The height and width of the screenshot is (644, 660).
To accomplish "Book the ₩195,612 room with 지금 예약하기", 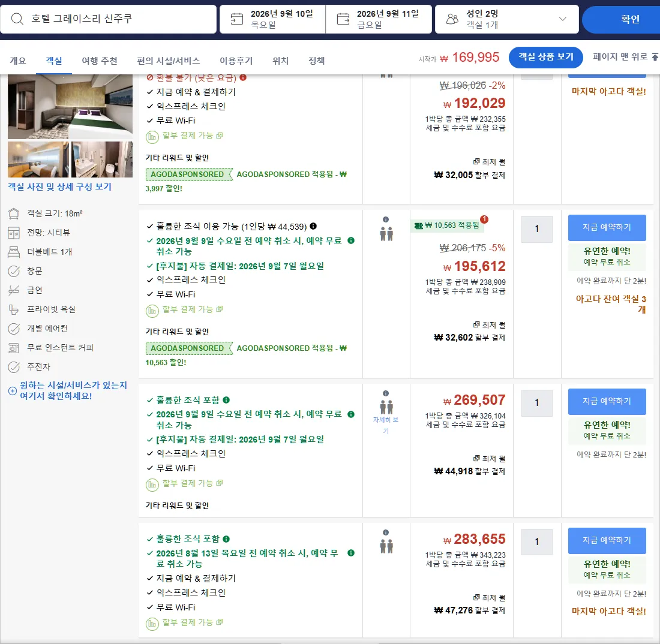I will [607, 228].
